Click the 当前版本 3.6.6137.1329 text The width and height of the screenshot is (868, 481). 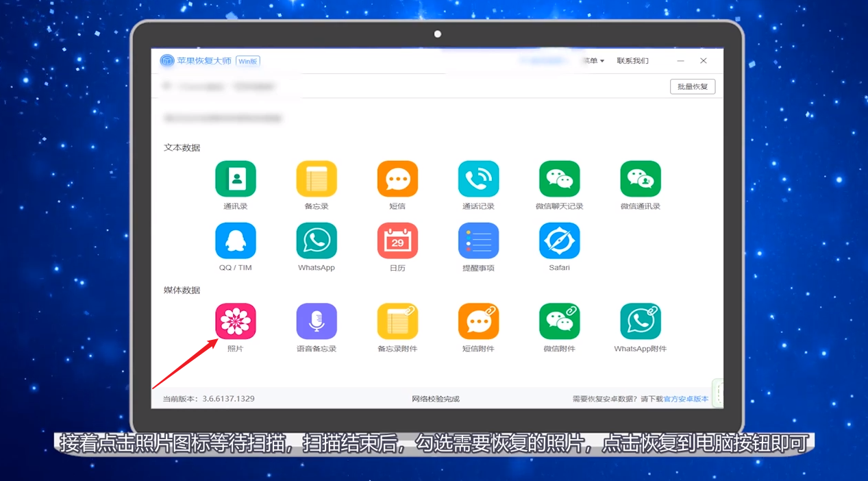(208, 399)
